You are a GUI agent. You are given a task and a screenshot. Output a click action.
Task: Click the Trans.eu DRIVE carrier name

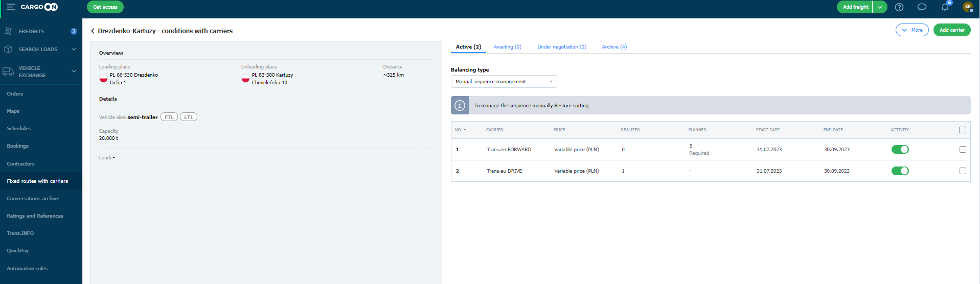click(504, 171)
